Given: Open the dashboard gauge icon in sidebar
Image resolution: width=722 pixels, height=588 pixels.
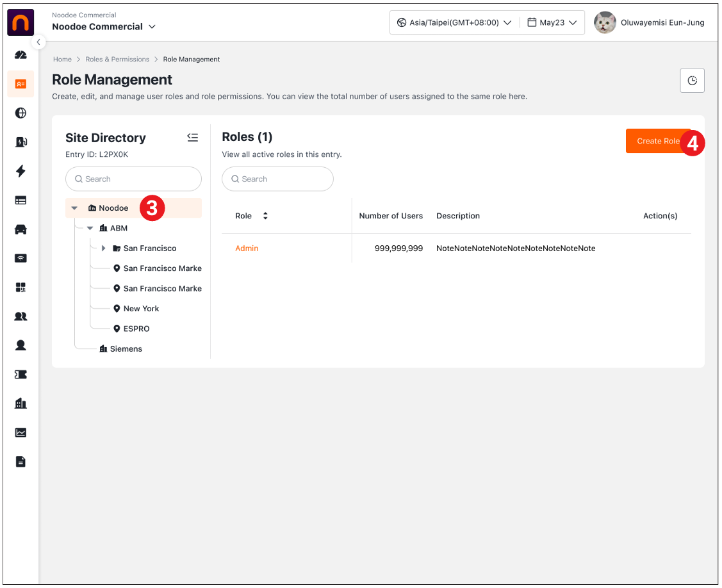Looking at the screenshot, I should click(x=21, y=55).
